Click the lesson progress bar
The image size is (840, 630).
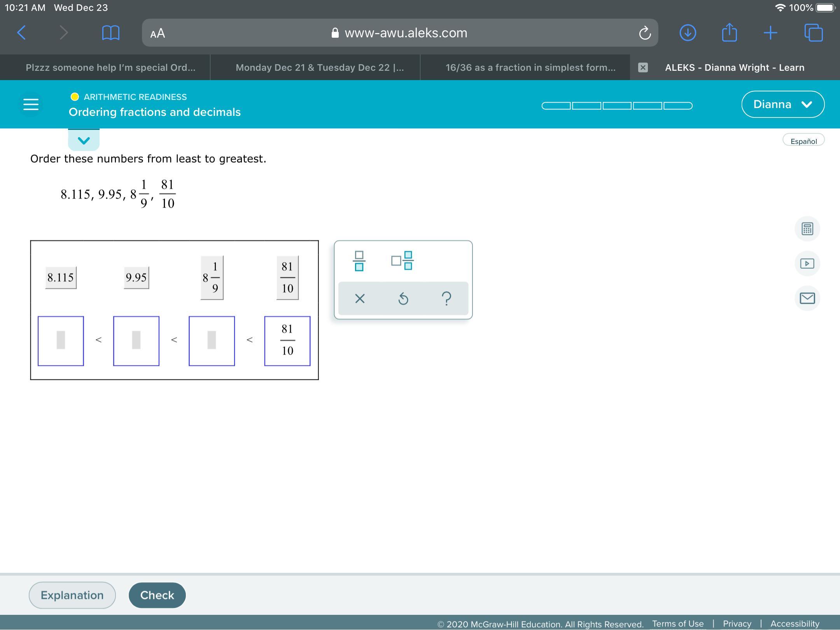[617, 106]
